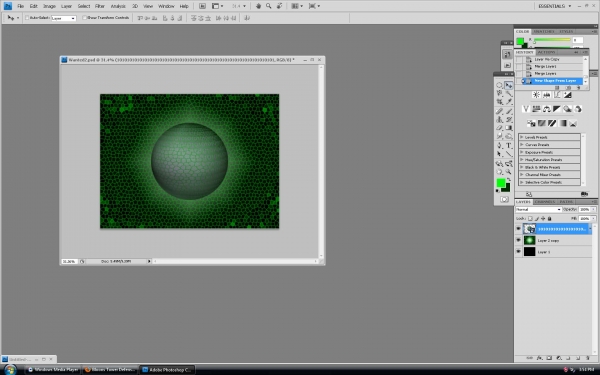The height and width of the screenshot is (375, 600).
Task: Click the toolbox foreground color swatch
Action: click(501, 183)
